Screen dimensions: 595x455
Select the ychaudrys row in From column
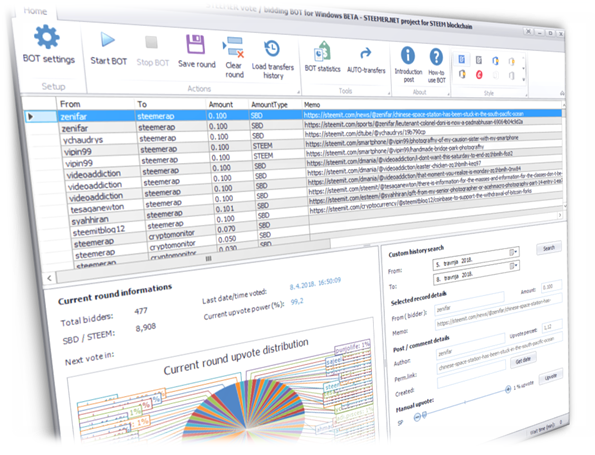point(83,140)
